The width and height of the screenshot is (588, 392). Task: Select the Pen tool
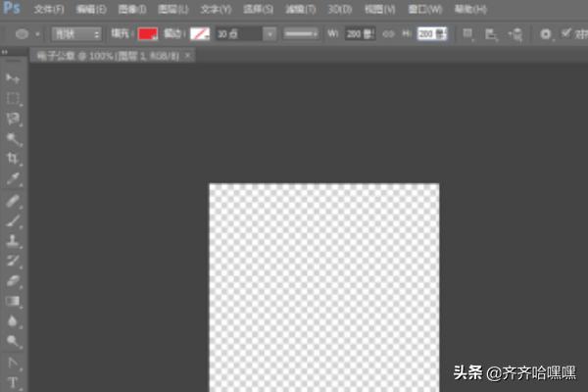point(13,363)
